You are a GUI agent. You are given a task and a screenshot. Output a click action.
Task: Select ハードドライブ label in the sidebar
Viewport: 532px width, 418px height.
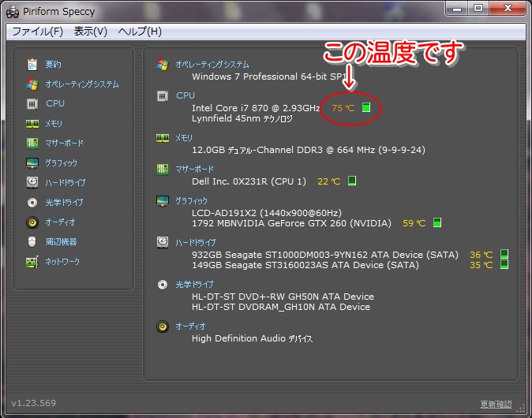pos(66,183)
